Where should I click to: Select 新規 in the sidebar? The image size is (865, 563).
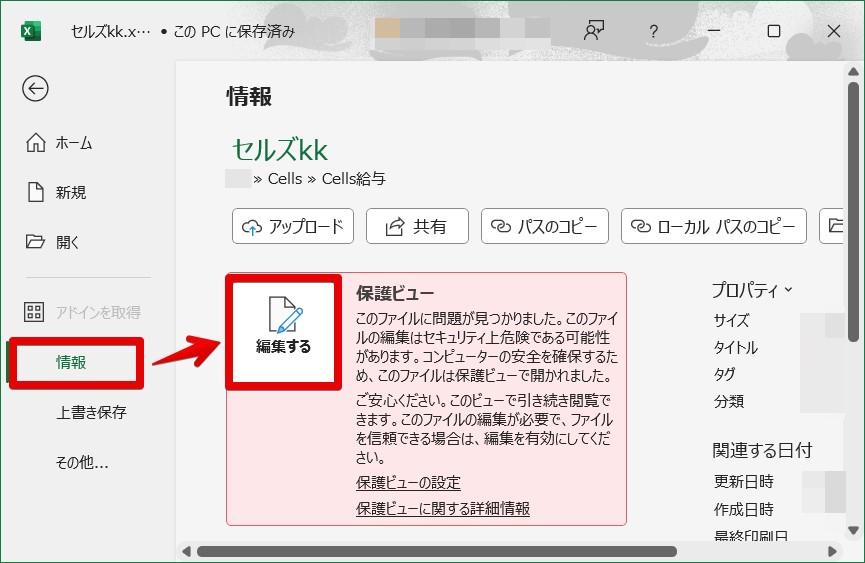pos(71,192)
